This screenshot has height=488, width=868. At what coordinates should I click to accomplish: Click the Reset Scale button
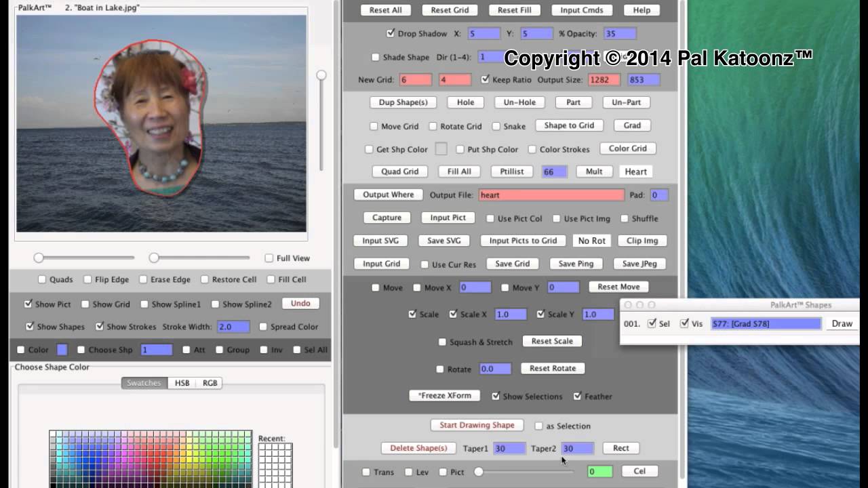coord(552,341)
